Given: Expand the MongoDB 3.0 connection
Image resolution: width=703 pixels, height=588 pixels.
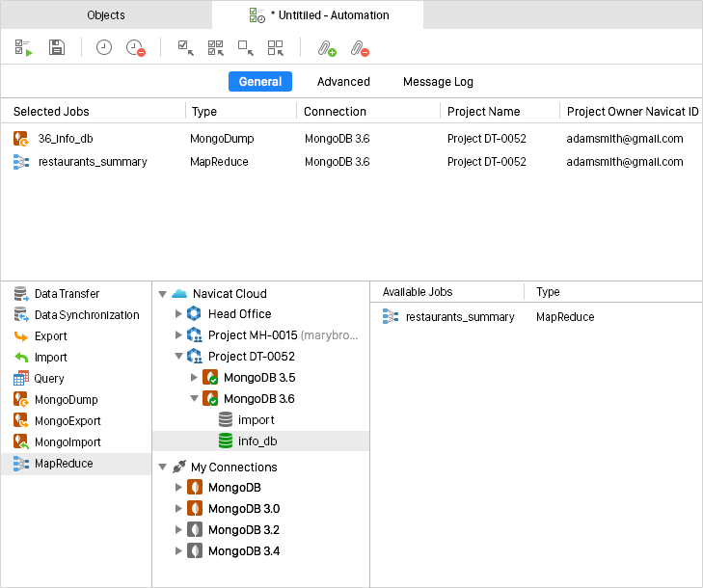Looking at the screenshot, I should (178, 508).
